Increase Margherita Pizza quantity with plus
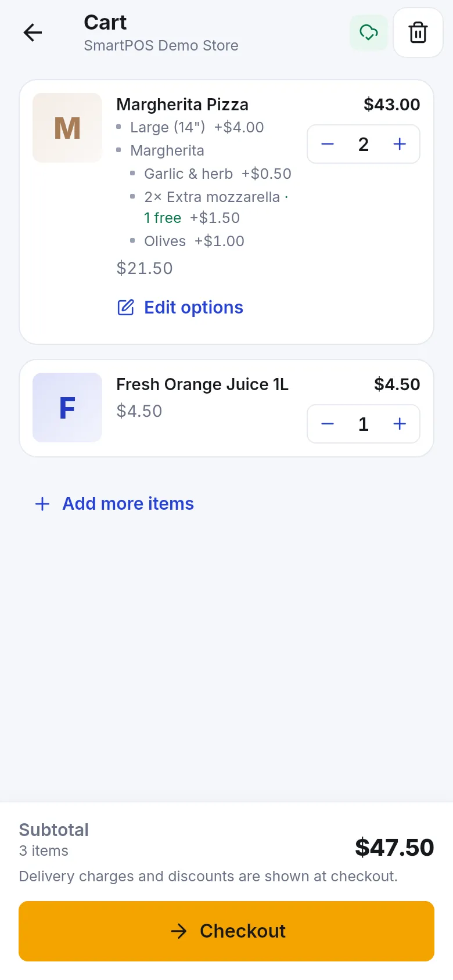The width and height of the screenshot is (453, 980). point(400,144)
